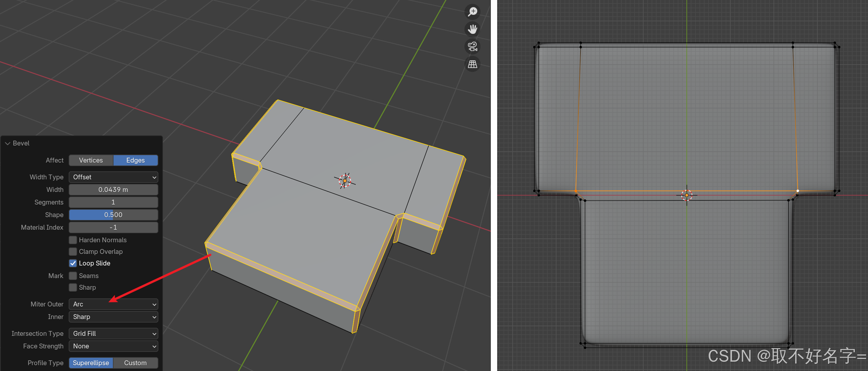Tick the Mark Seams checkbox
The height and width of the screenshot is (371, 868).
[73, 276]
